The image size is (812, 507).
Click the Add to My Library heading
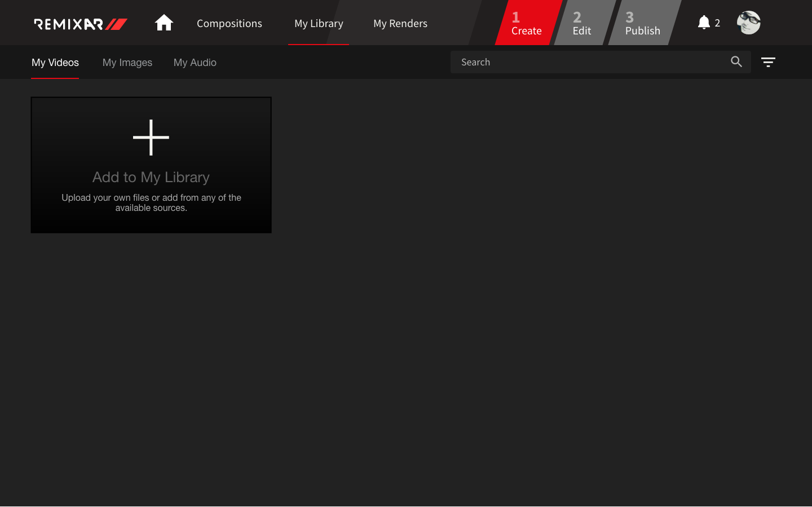151,177
